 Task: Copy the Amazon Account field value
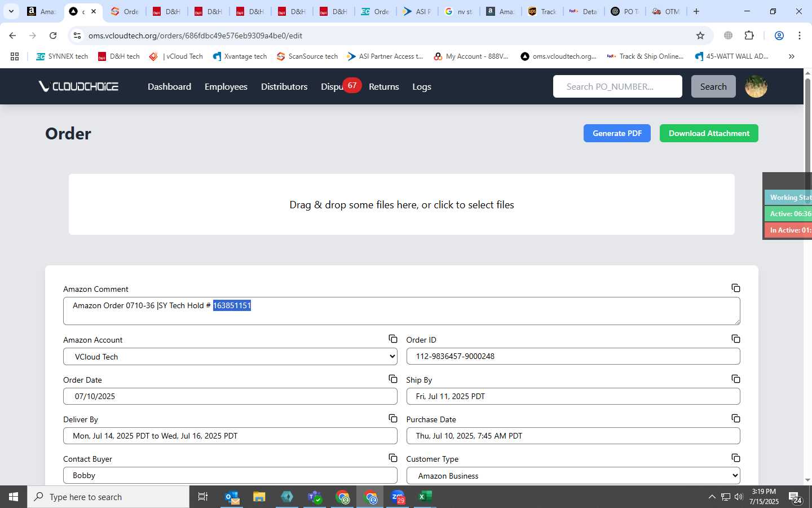pos(393,339)
